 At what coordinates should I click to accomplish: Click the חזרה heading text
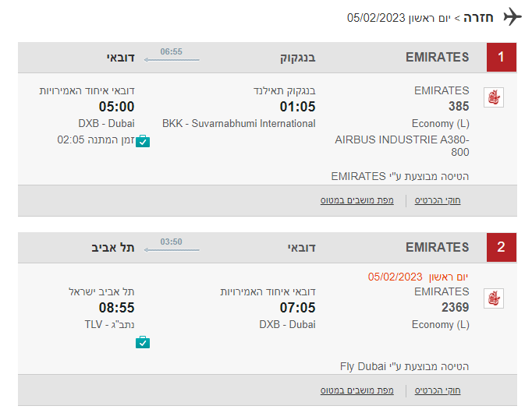pyautogui.click(x=478, y=18)
